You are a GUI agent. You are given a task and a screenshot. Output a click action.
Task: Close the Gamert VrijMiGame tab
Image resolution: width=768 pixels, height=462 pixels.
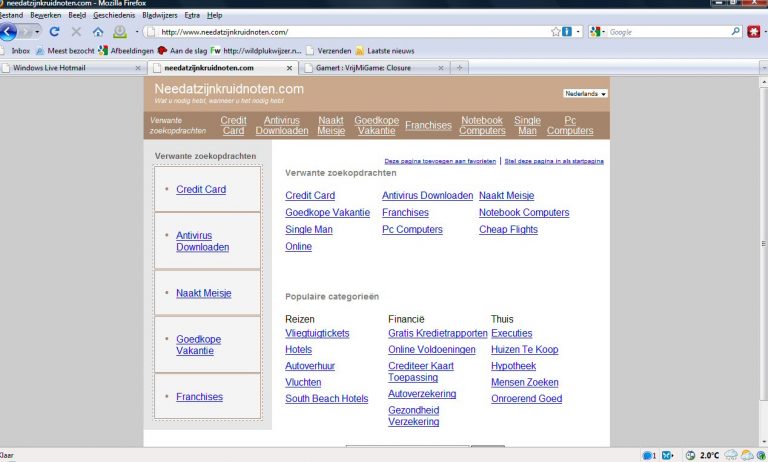(x=441, y=68)
